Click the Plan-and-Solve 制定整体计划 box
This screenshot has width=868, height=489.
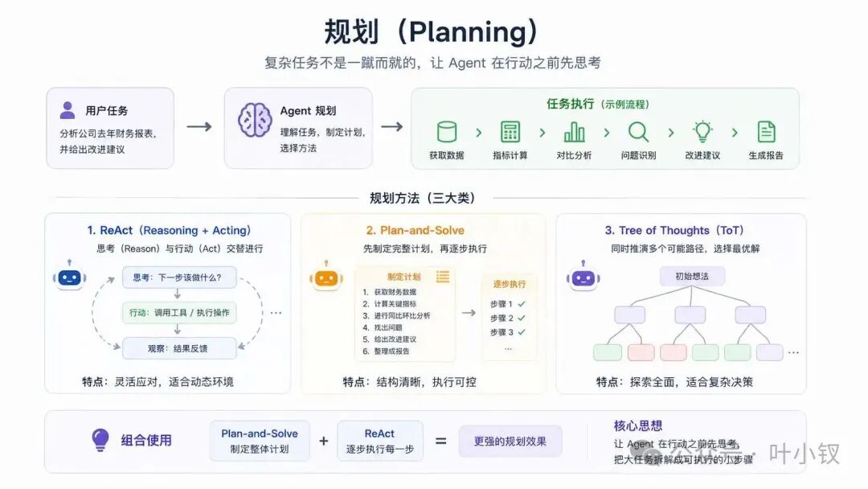pyautogui.click(x=260, y=441)
